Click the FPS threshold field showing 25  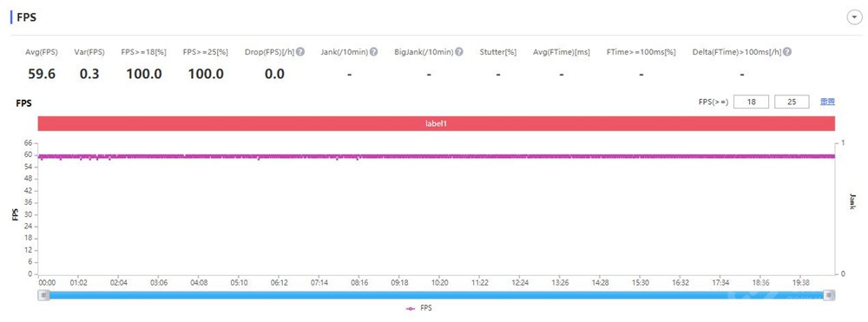[792, 102]
